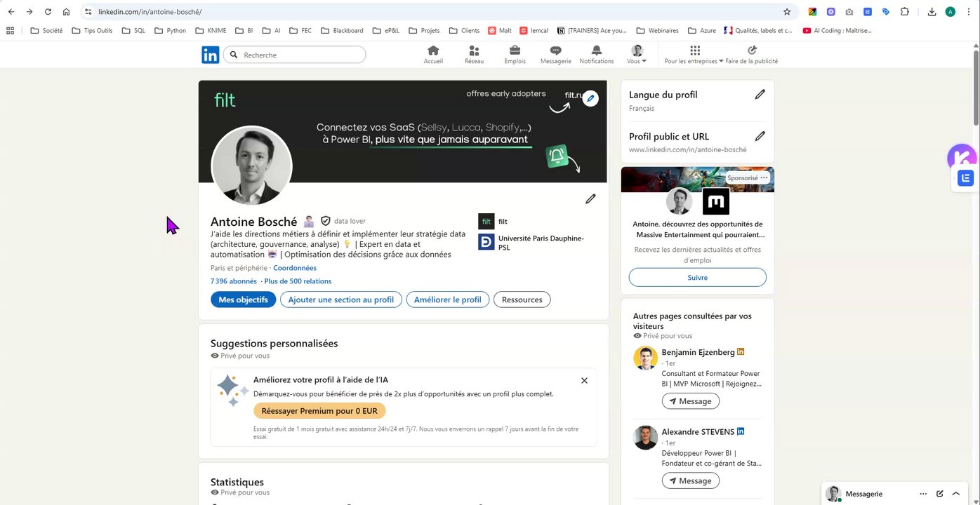Image resolution: width=980 pixels, height=505 pixels.
Task: Message Benjamin Ejzenberg
Action: [690, 401]
